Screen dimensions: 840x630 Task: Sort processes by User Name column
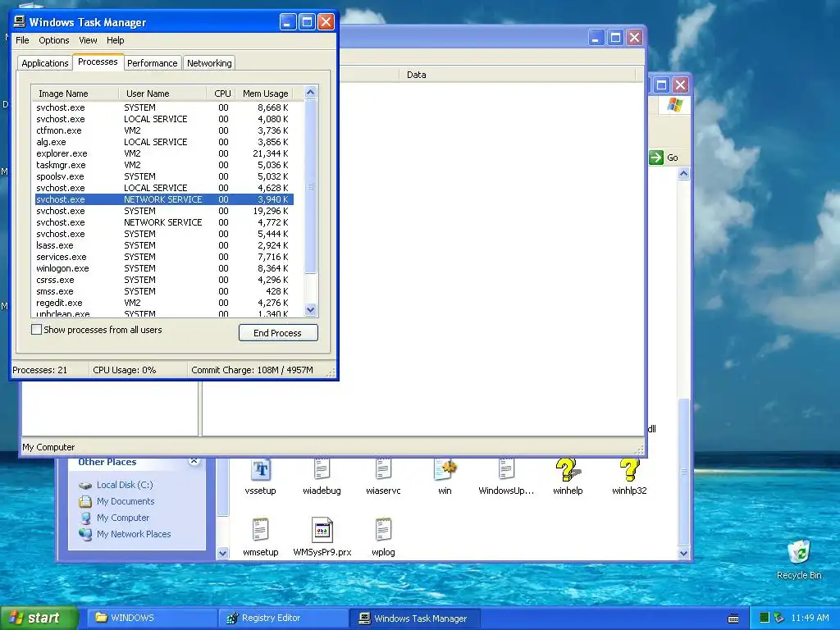[162, 94]
